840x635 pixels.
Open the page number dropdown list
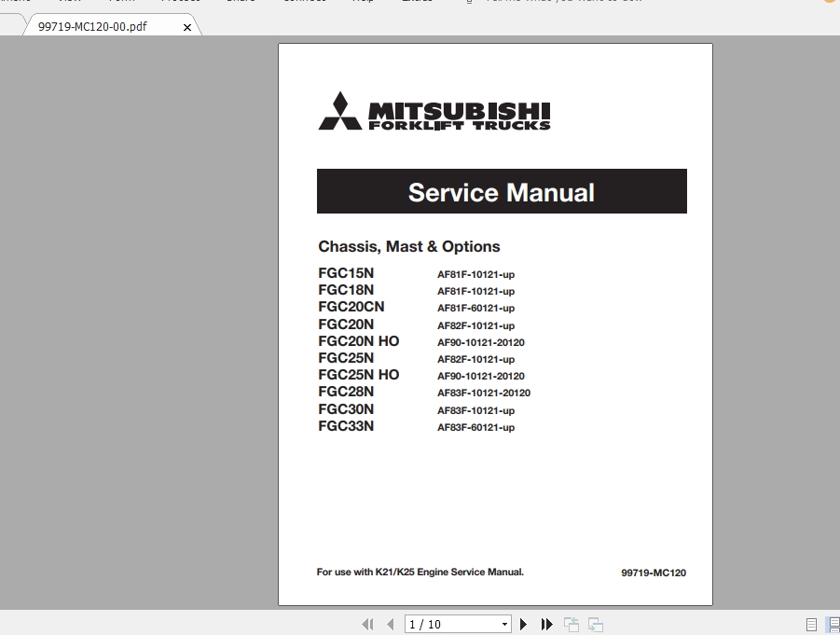(503, 624)
